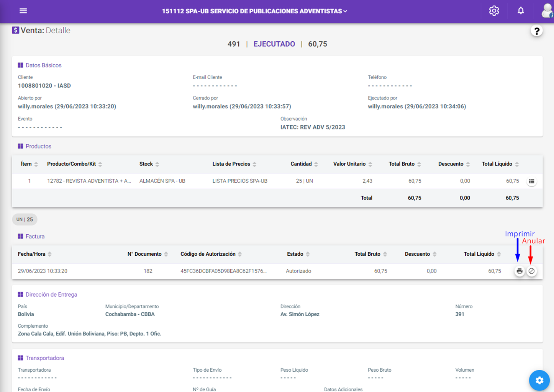Screen dimensions: 554x392
Task: Sort invoices by Fecha/Hora
Action: (x=35, y=254)
